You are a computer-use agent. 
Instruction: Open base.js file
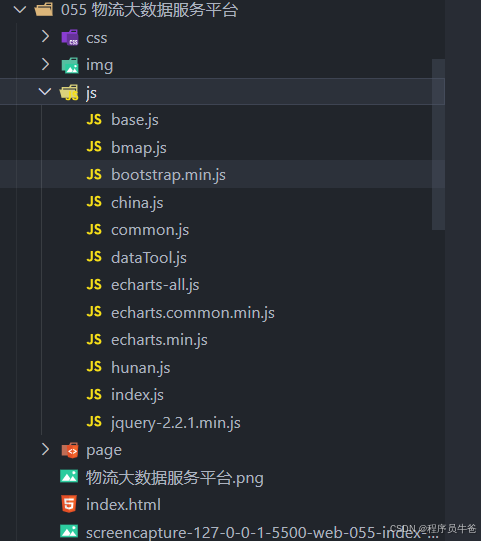pos(135,120)
